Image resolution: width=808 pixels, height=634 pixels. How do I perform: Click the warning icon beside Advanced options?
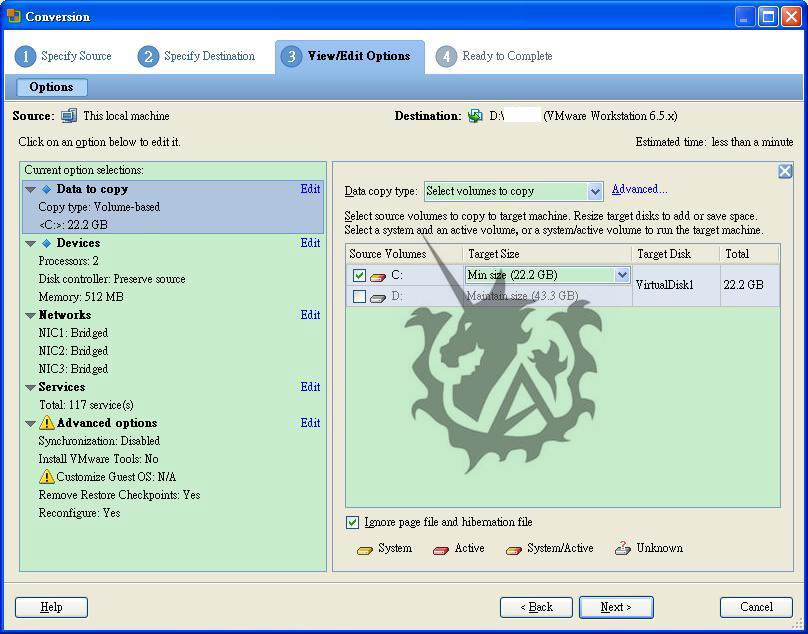coord(46,423)
